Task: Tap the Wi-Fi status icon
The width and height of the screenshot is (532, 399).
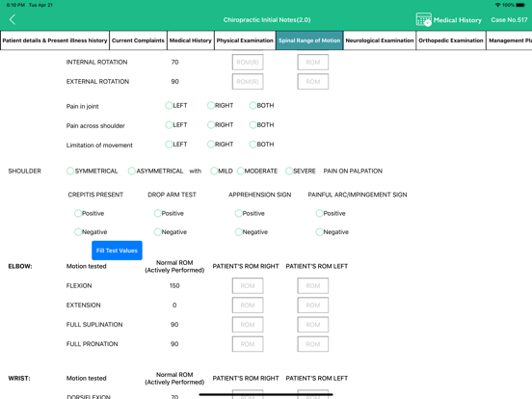Action: (497, 5)
